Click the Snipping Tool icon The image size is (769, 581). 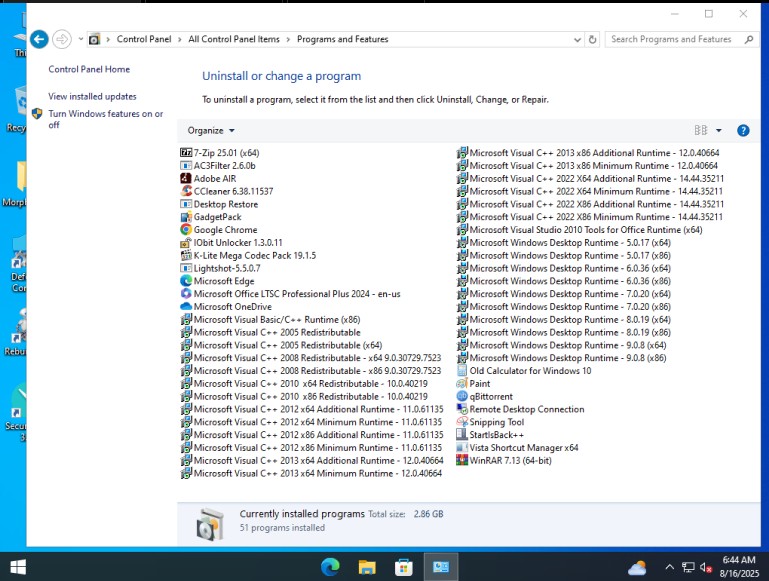[462, 422]
